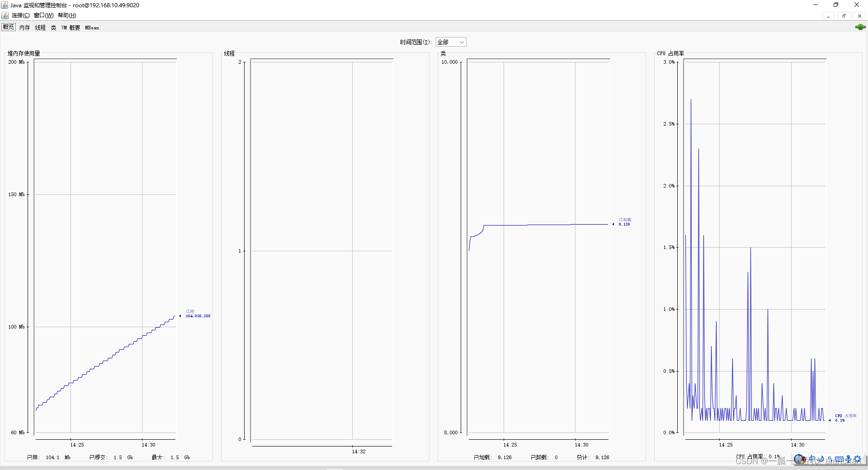Click the 3.0% axis label in CPU chart
Viewport: 868px width, 470px height.
[x=669, y=62]
